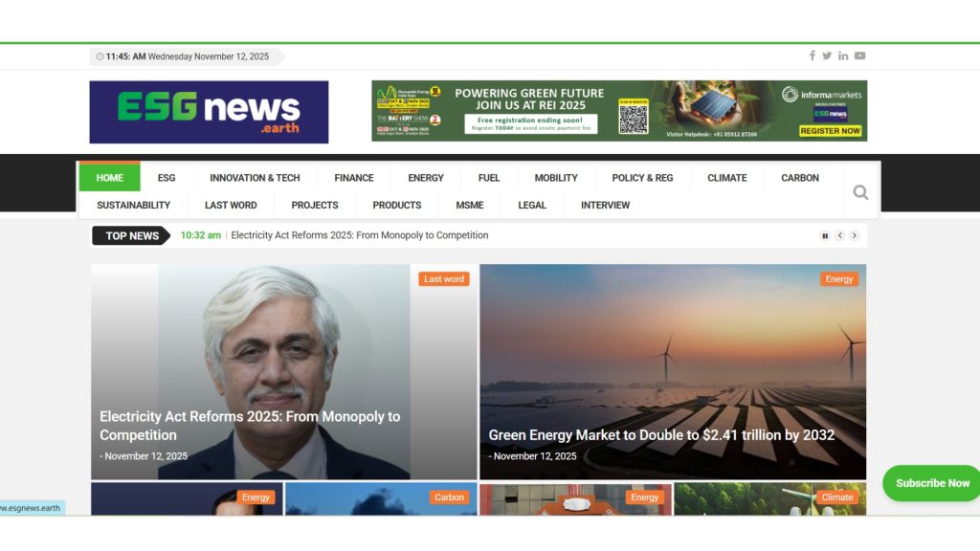Go back with the ticker left arrow icon
Viewport: 980px width, 551px height.
point(840,235)
